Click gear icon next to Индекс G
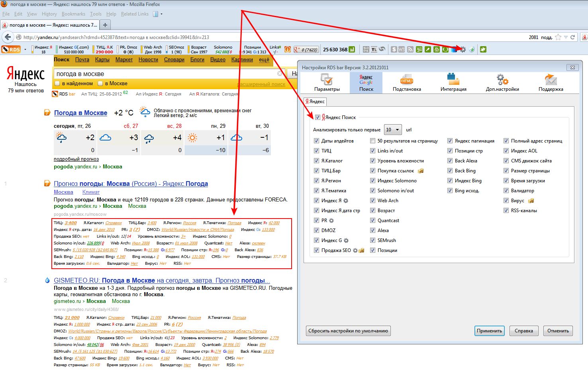588x375 pixels. [x=346, y=240]
